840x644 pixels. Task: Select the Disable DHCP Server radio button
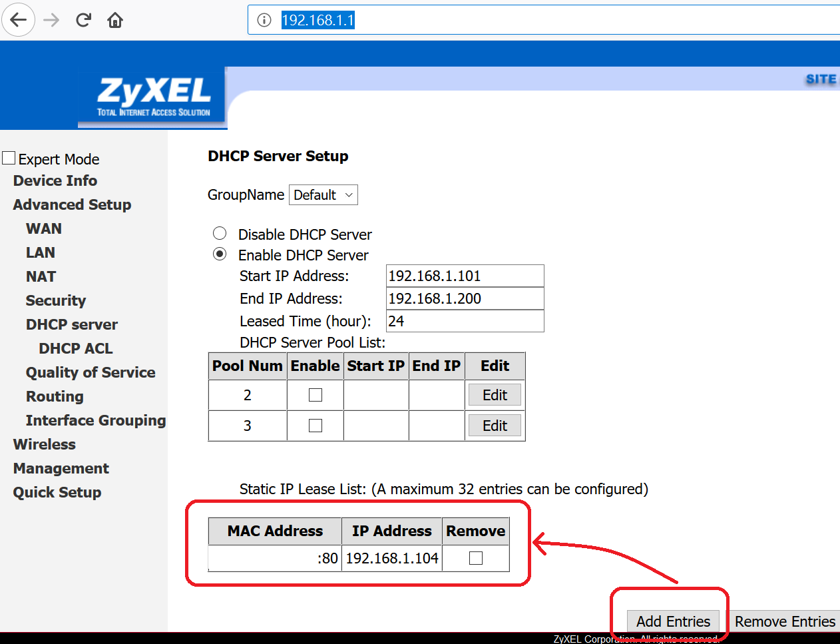pyautogui.click(x=220, y=233)
